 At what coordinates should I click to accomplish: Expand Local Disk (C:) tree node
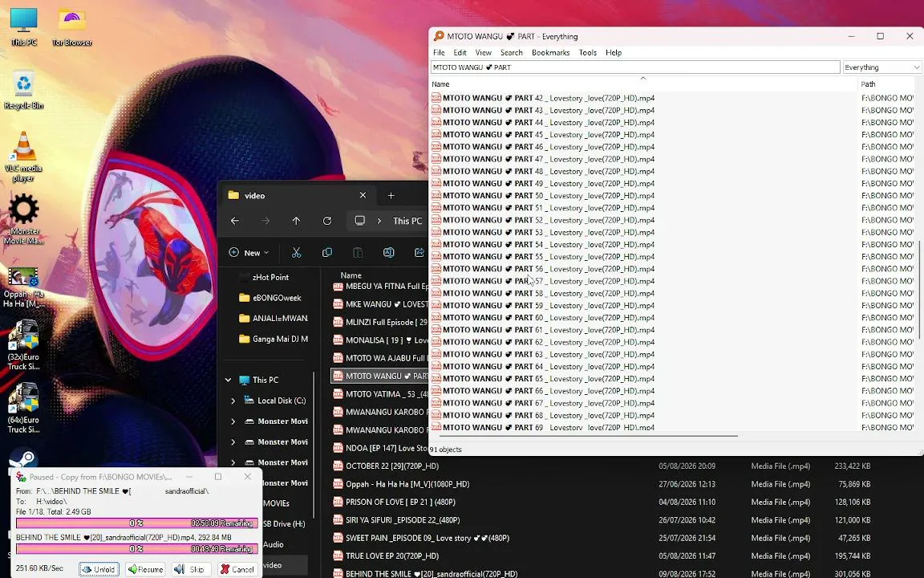point(233,401)
